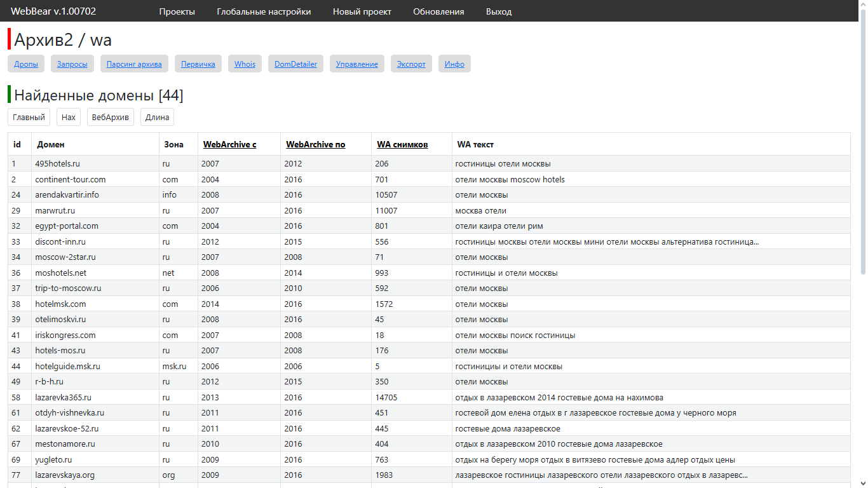Viewport: 868px width, 488px height.
Task: Sort table by WebArchive с column
Action: 229,144
